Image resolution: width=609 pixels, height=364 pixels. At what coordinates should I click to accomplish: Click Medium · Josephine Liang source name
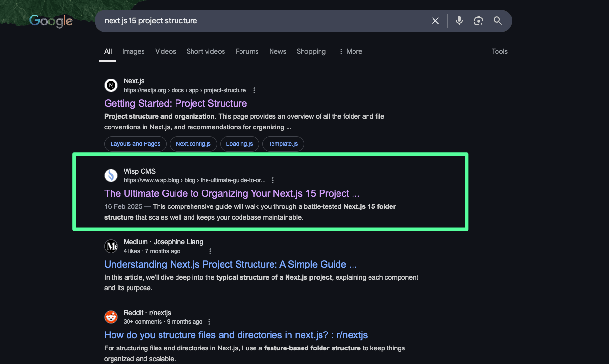(163, 242)
